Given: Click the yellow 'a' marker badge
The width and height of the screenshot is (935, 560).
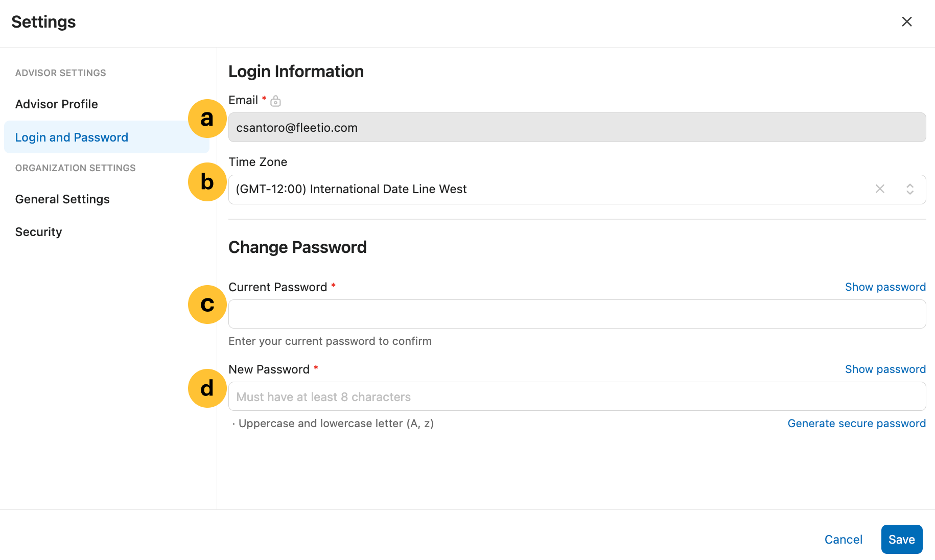Looking at the screenshot, I should tap(207, 119).
